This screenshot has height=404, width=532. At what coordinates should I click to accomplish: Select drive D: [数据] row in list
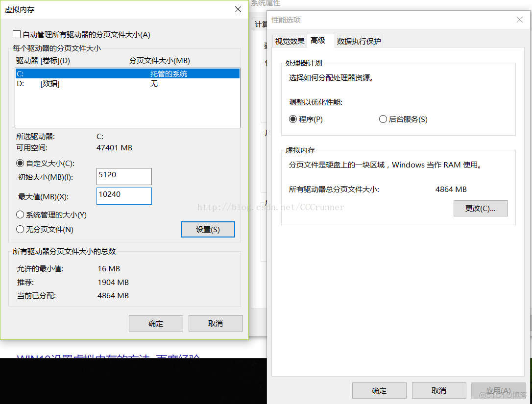[x=127, y=83]
